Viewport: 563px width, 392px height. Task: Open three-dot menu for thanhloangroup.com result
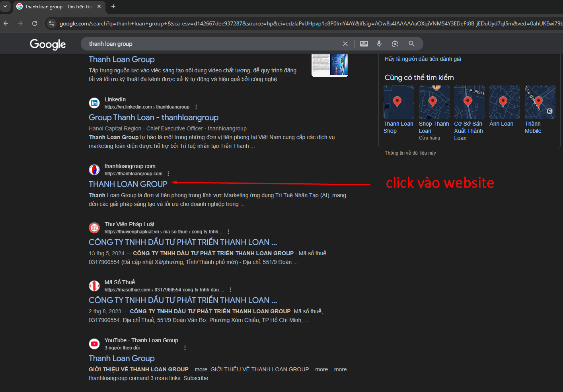pyautogui.click(x=168, y=174)
